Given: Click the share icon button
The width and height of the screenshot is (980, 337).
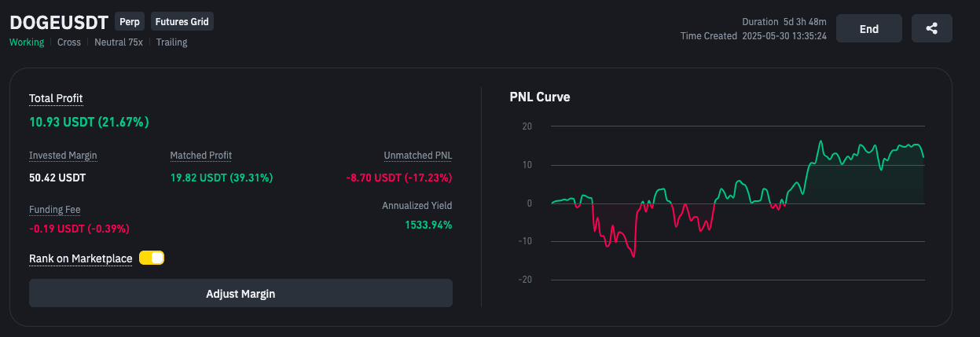Looking at the screenshot, I should (931, 28).
